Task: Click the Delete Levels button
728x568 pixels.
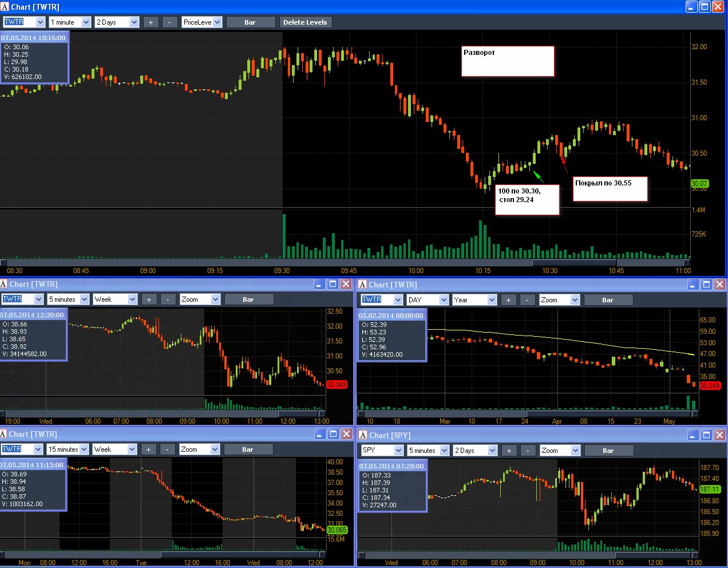Action: (305, 22)
